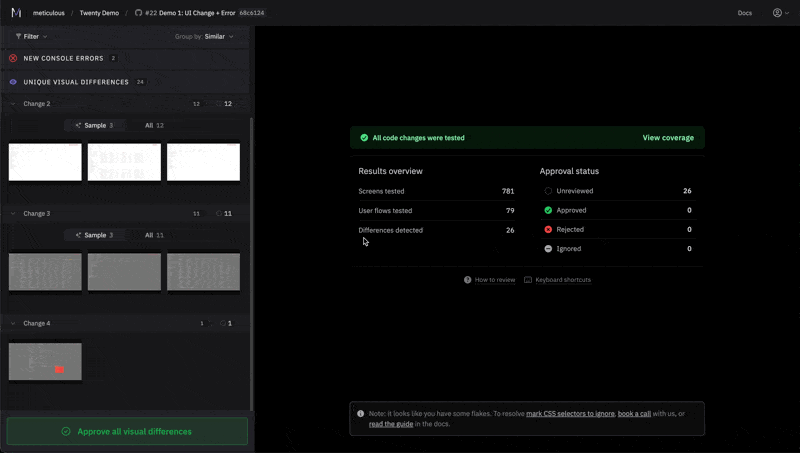Click the gray Ignored status icon
This screenshot has height=453, width=800.
[x=548, y=249]
